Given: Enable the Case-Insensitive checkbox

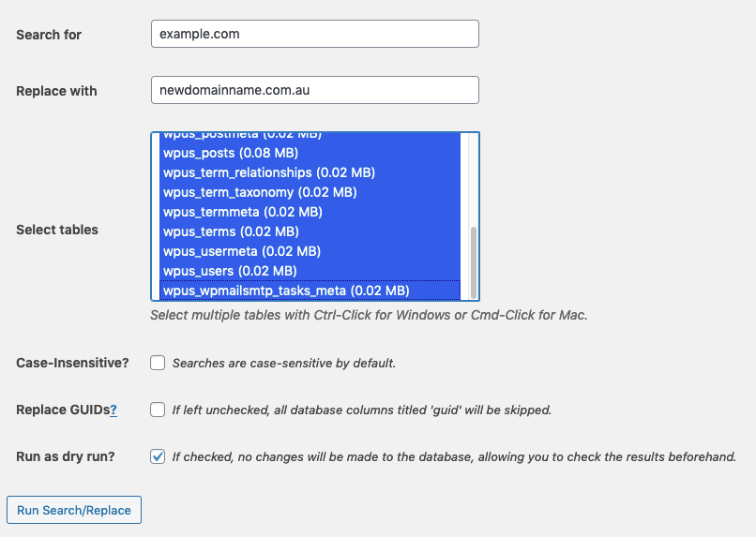Looking at the screenshot, I should [158, 363].
